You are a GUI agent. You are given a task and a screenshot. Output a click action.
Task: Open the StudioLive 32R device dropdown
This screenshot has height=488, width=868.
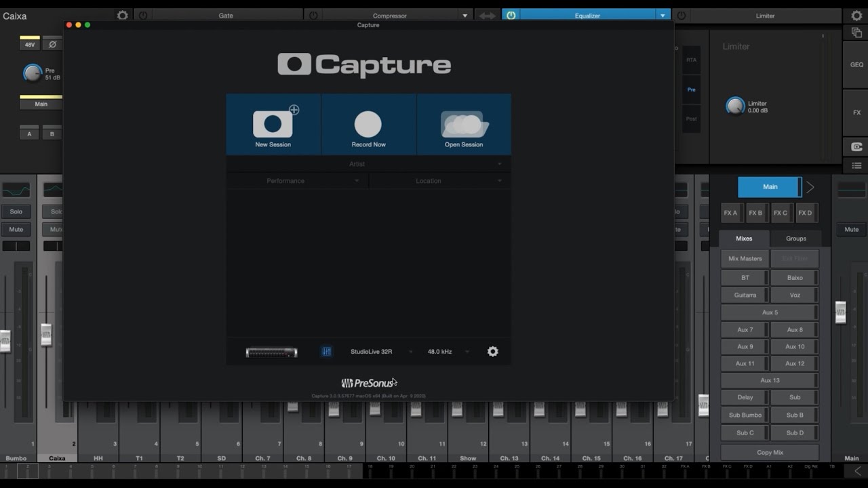(x=410, y=352)
